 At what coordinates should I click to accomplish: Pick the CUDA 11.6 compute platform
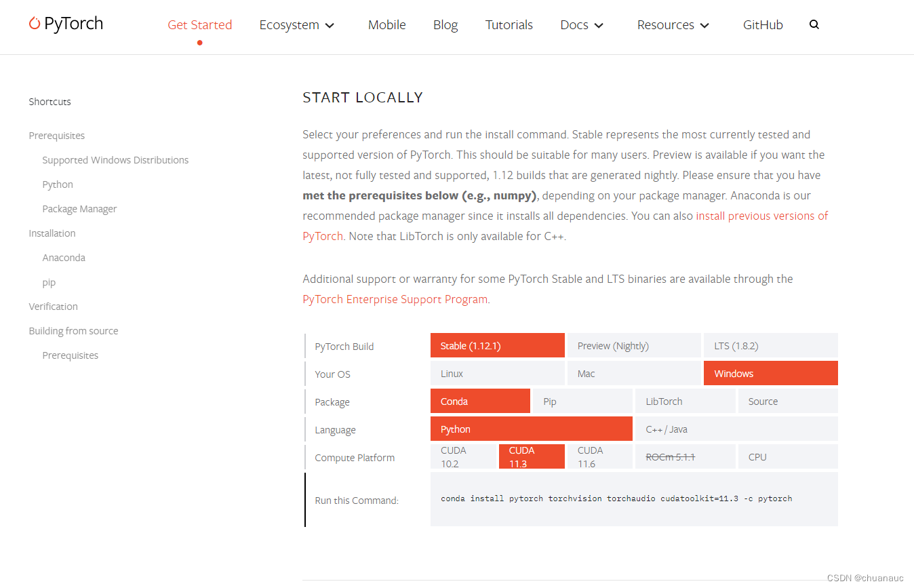click(599, 457)
